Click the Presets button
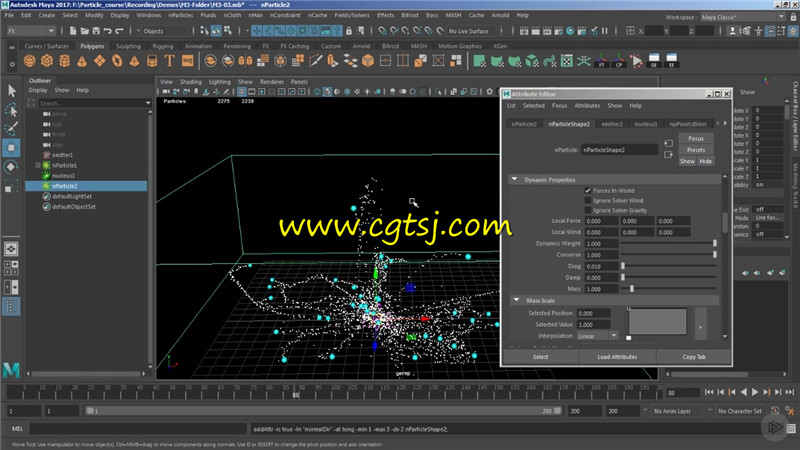The image size is (800, 450). pyautogui.click(x=696, y=150)
